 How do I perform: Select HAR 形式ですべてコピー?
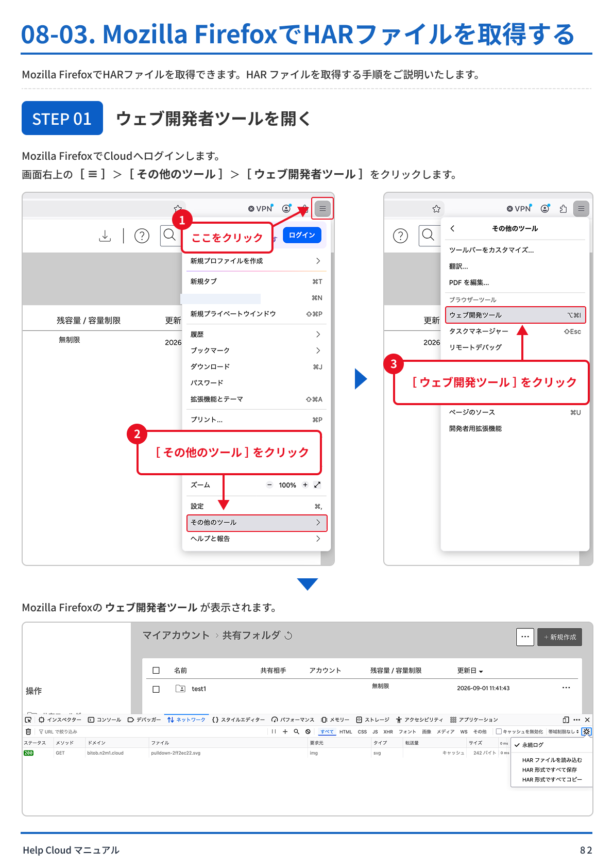[552, 779]
